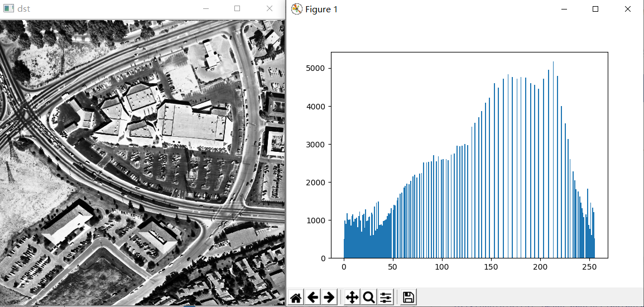Click the x-axis label 200
The width and height of the screenshot is (644, 307).
(x=541, y=266)
